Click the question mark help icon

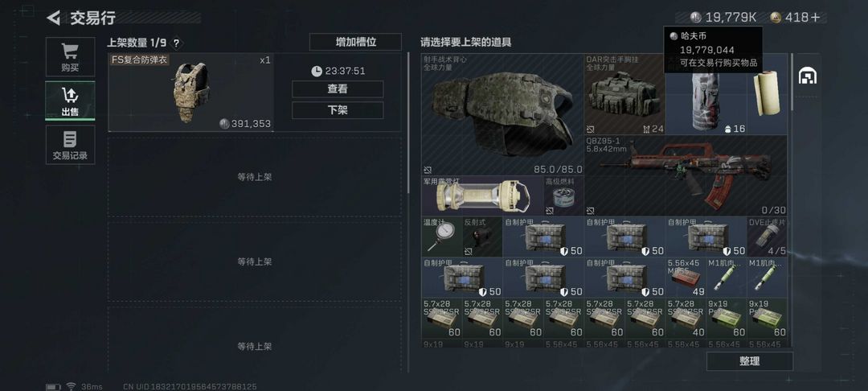pyautogui.click(x=176, y=43)
